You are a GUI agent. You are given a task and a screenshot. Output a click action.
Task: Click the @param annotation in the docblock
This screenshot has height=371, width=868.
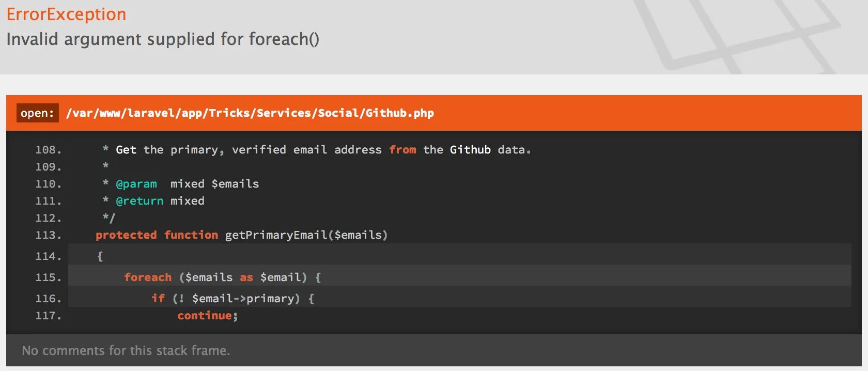tap(136, 184)
